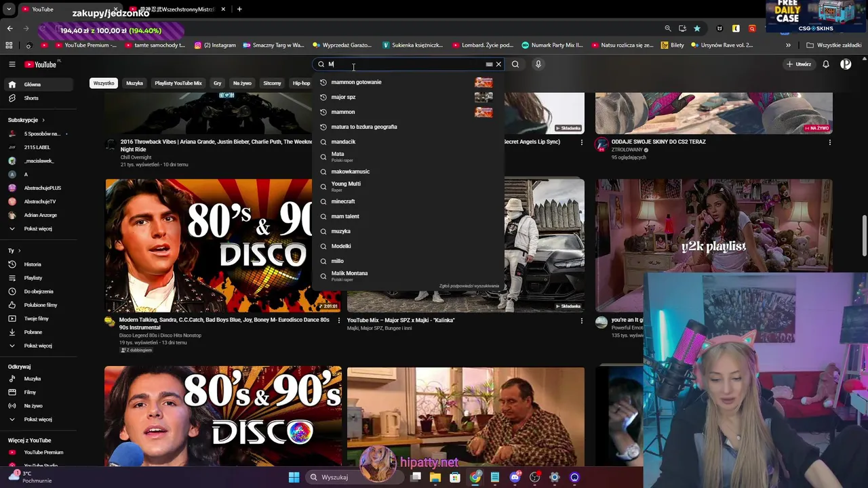Clear the search box with the X
This screenshot has height=488, width=868.
pyautogui.click(x=498, y=64)
